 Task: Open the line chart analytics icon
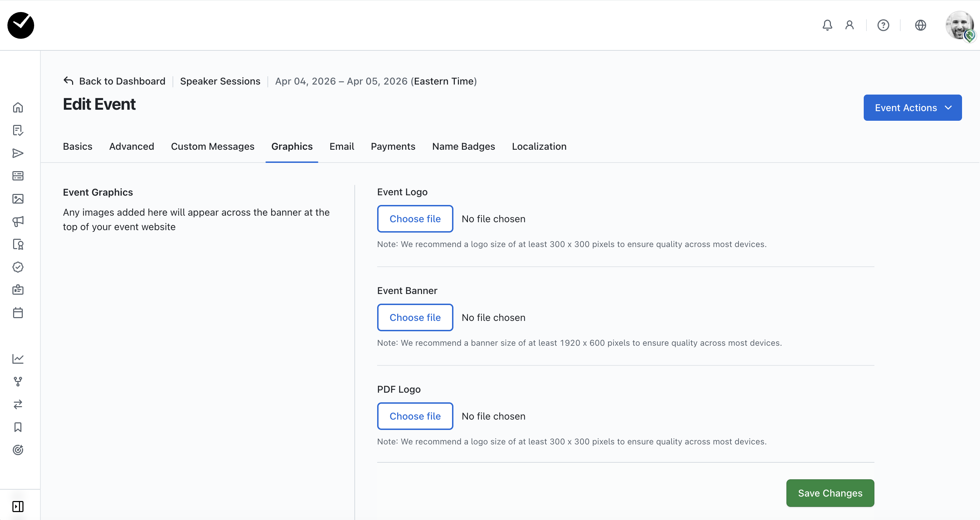pos(18,359)
